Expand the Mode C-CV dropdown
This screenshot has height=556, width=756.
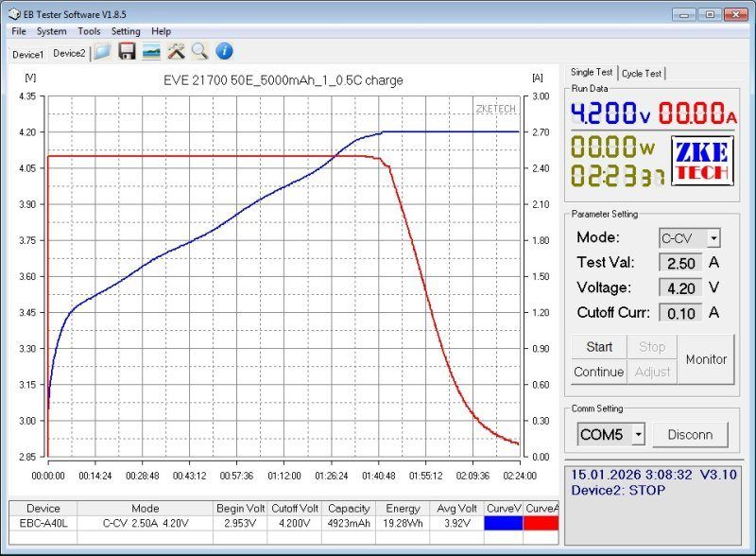[x=713, y=238]
